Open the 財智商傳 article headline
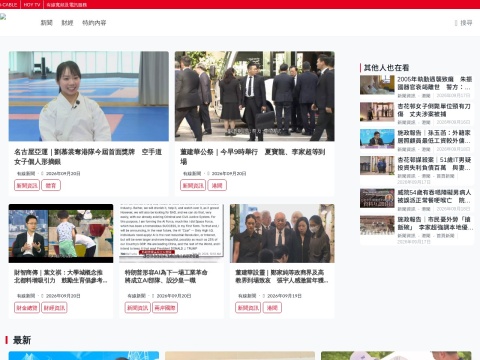This screenshot has width=480, height=360. [61, 276]
